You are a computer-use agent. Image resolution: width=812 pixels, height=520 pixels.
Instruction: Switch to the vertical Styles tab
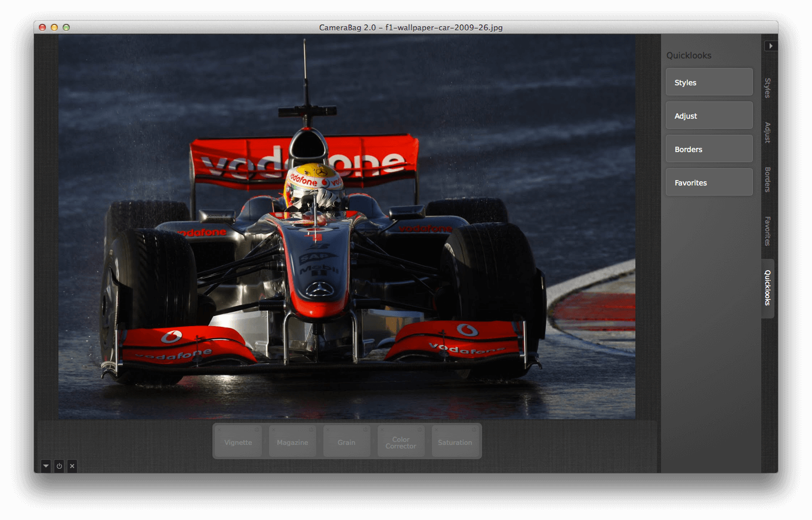(768, 88)
